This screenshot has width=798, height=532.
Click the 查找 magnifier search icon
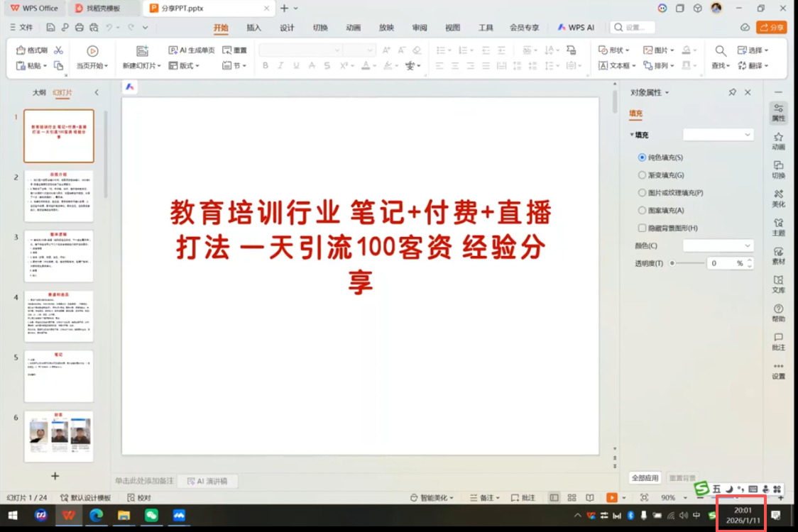pos(720,51)
